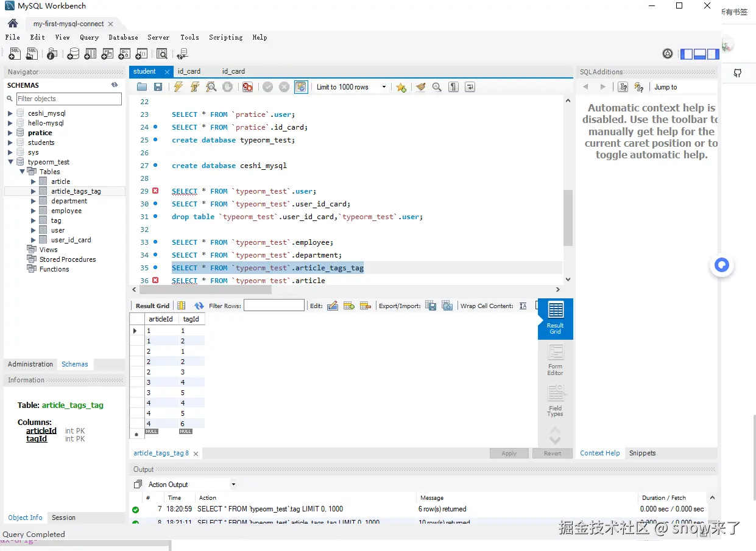
Task: Create a new function icon
Action: click(141, 54)
